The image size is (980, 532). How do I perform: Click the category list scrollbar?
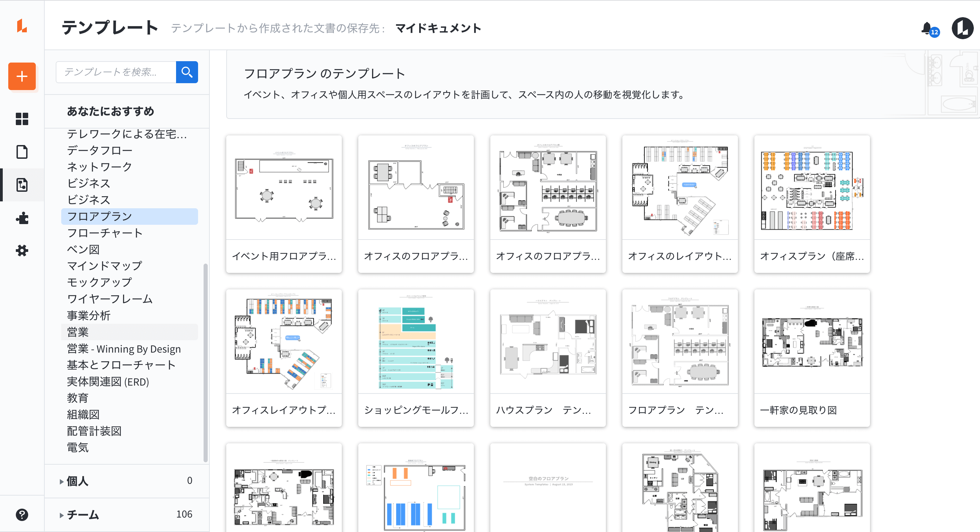click(205, 363)
